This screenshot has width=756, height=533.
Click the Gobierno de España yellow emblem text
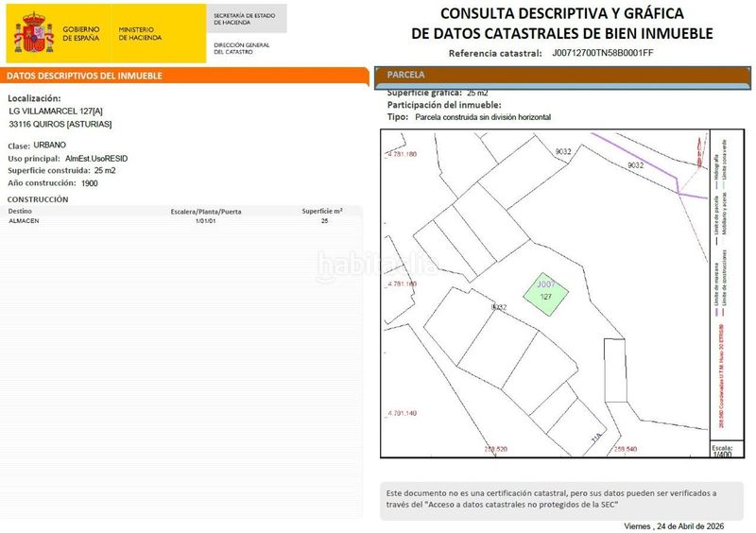80,34
